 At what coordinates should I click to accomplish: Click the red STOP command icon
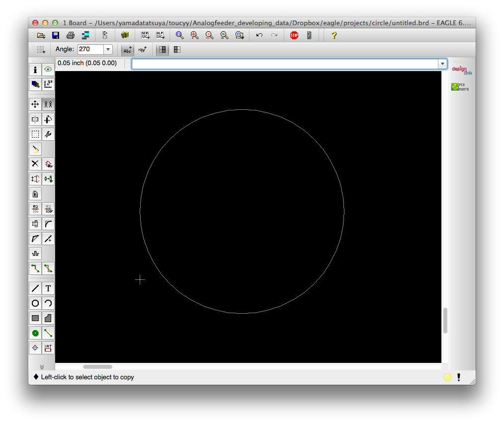click(294, 35)
